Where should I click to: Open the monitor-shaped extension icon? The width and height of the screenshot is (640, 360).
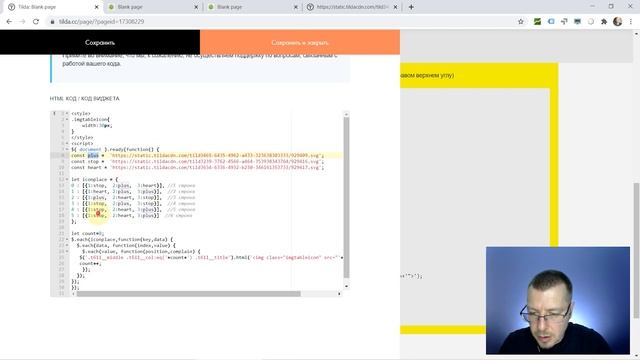click(577, 22)
